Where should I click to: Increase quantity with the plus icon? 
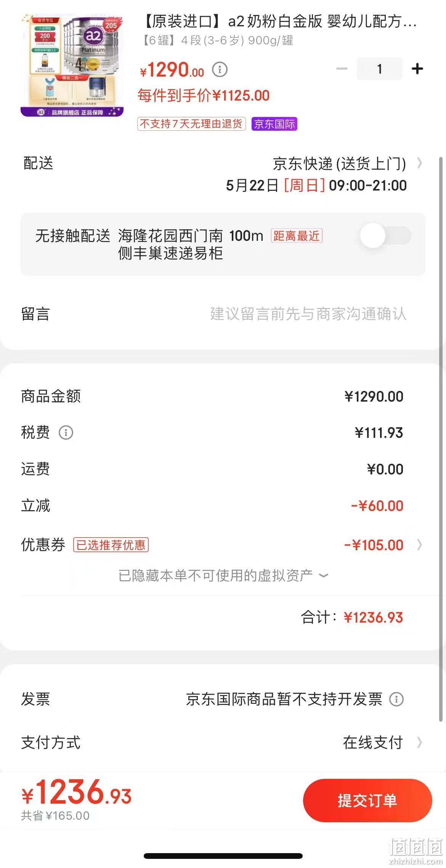click(417, 69)
